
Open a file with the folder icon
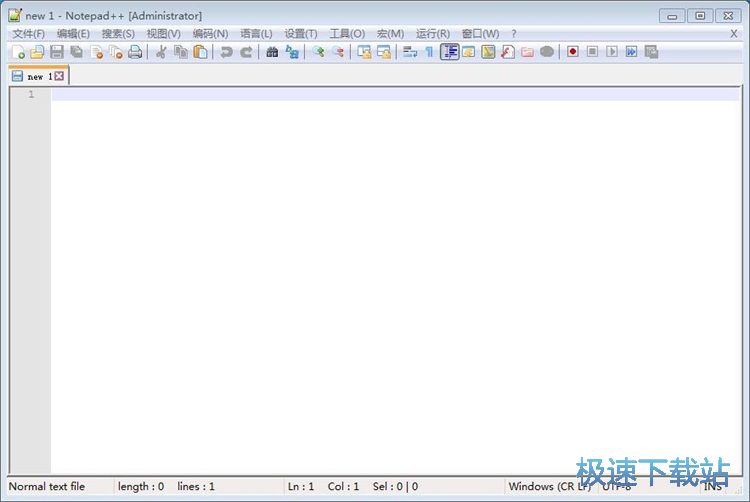point(37,52)
